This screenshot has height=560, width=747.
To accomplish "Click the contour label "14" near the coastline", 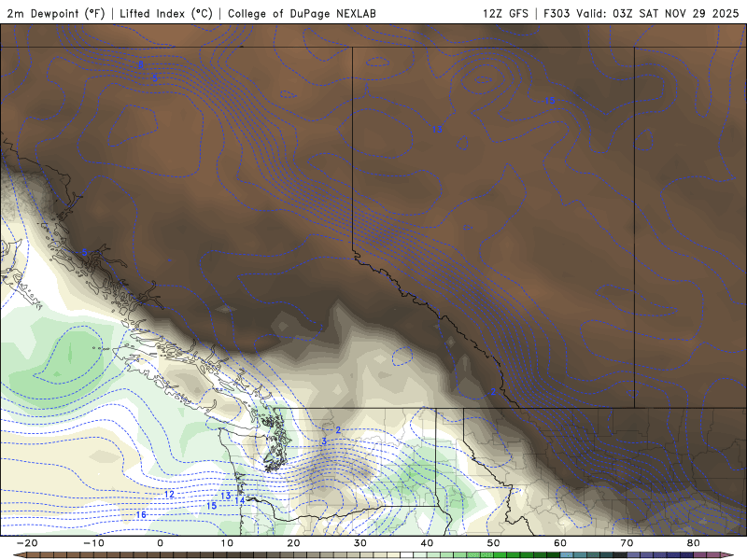I will coord(240,500).
